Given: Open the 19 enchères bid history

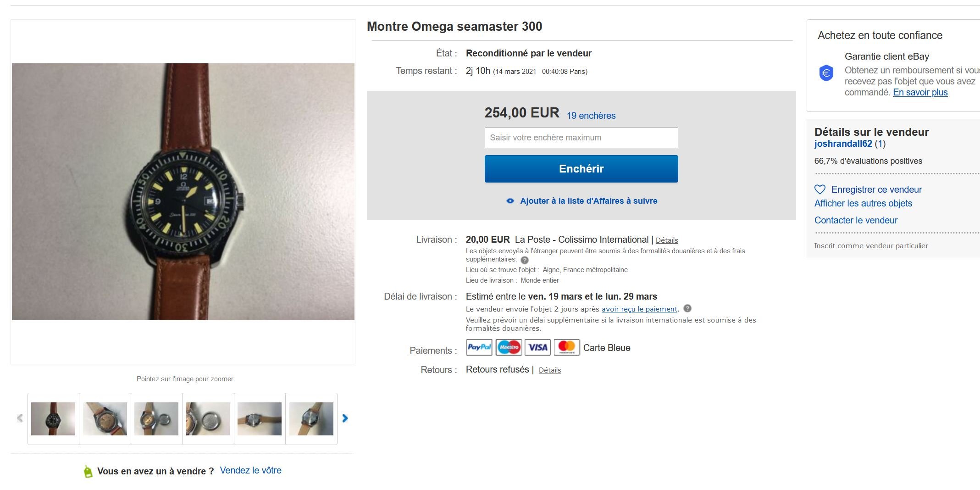Looking at the screenshot, I should (x=591, y=116).
